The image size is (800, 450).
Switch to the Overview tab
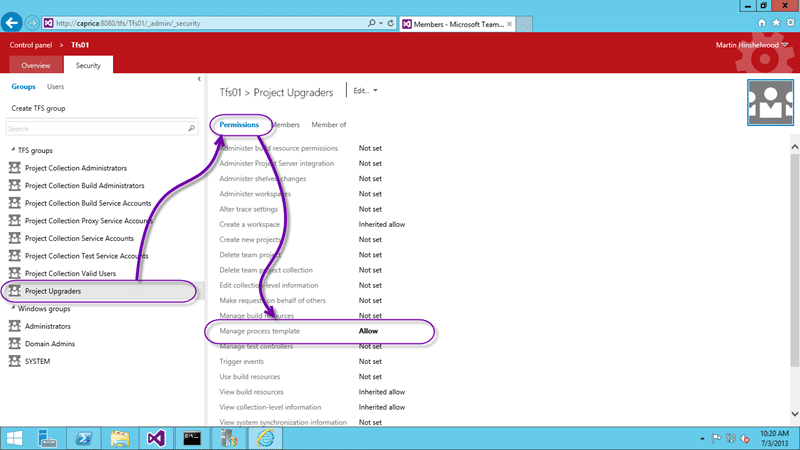coord(36,65)
